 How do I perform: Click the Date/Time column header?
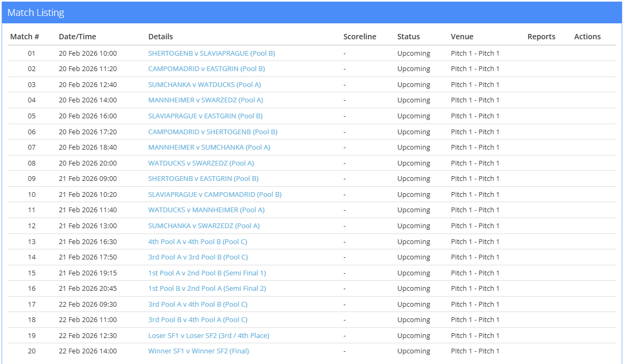(77, 37)
